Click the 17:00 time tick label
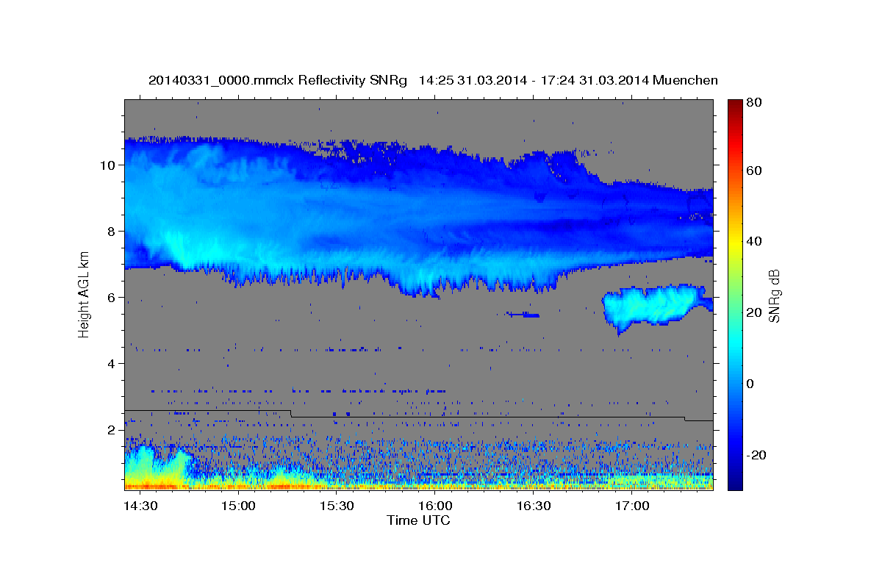This screenshot has width=882, height=588. 632,506
